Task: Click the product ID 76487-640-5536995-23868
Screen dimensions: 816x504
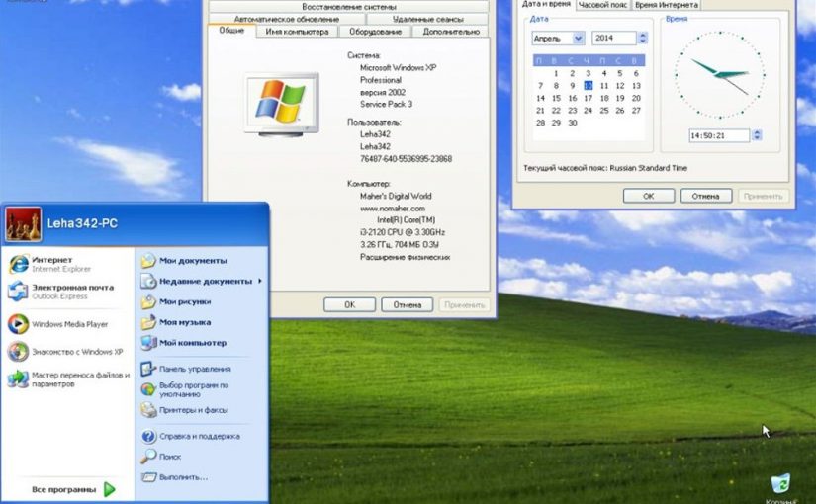Action: point(406,159)
